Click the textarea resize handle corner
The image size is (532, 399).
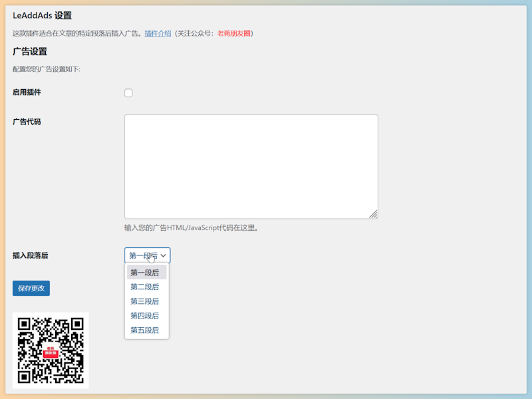374,214
